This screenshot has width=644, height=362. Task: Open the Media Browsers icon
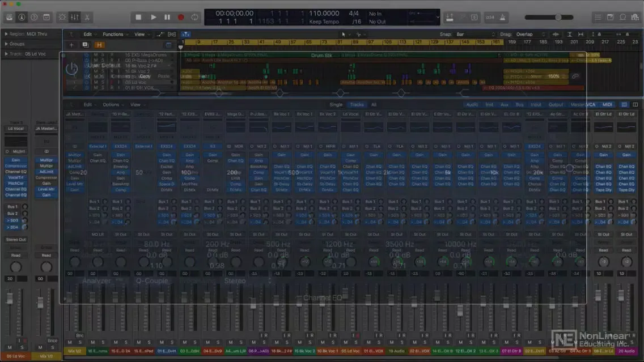click(x=635, y=17)
